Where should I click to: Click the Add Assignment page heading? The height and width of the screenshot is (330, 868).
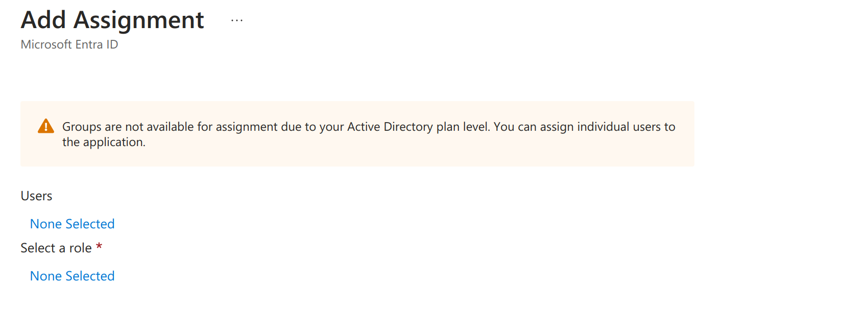[x=112, y=20]
